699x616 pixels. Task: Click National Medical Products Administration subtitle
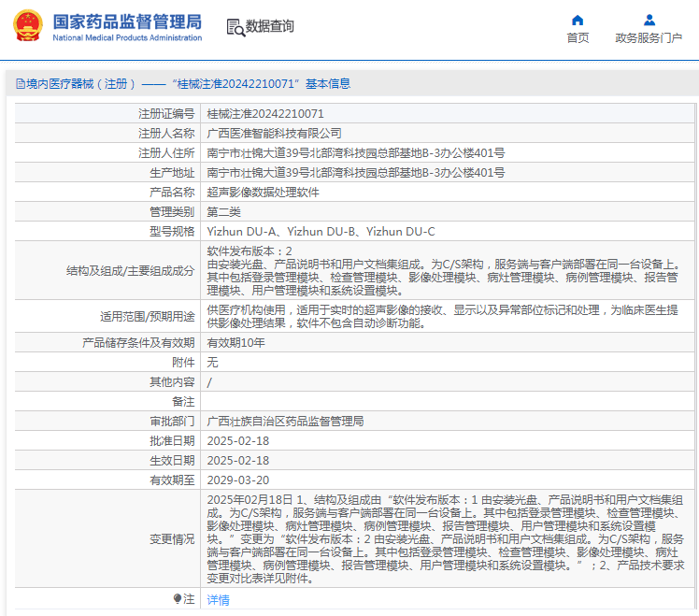coord(127,38)
